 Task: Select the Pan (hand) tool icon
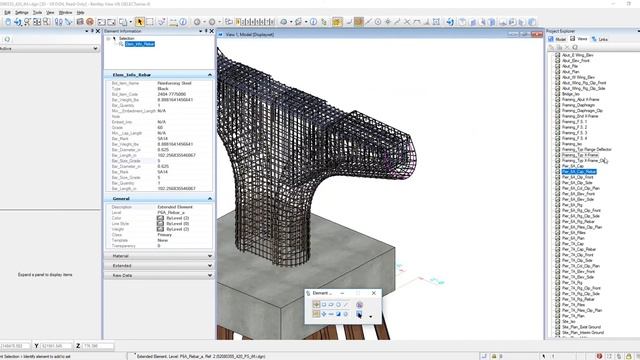[x=8, y=22]
